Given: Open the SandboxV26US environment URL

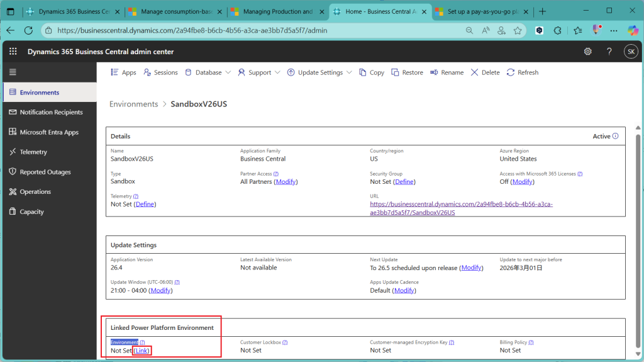Looking at the screenshot, I should (461, 208).
